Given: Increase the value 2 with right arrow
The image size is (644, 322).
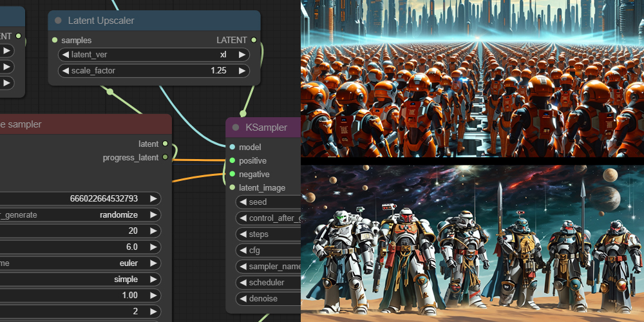Looking at the screenshot, I should 154,311.
